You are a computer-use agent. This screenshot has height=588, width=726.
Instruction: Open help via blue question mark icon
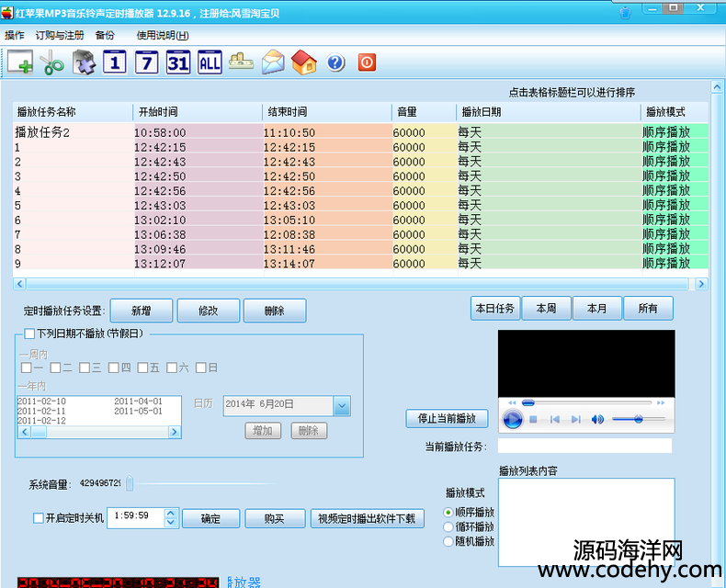pyautogui.click(x=335, y=62)
